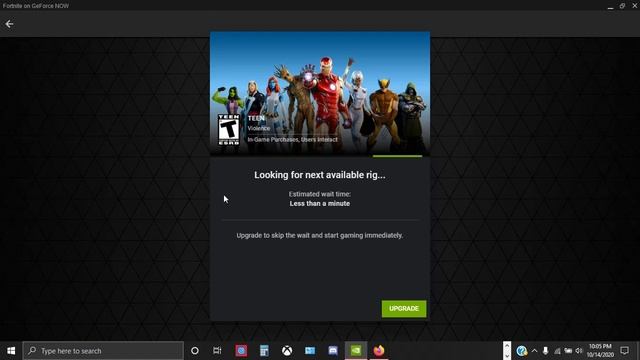Click 'Upgrade to skip the wait' message
Image resolution: width=640 pixels, height=360 pixels.
coord(320,236)
